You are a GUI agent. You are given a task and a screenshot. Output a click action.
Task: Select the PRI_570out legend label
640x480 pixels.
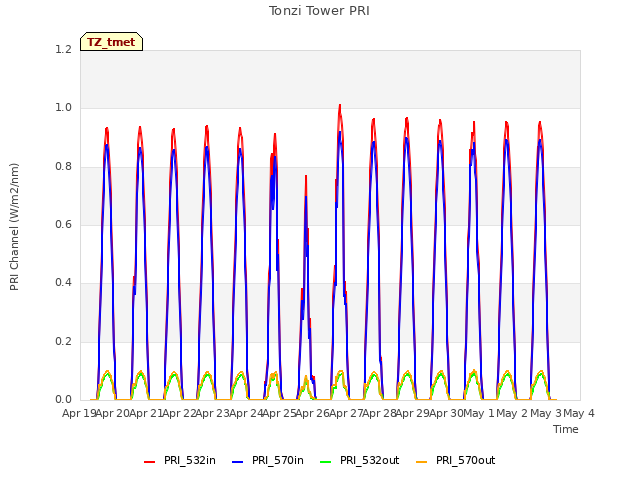coord(466,460)
